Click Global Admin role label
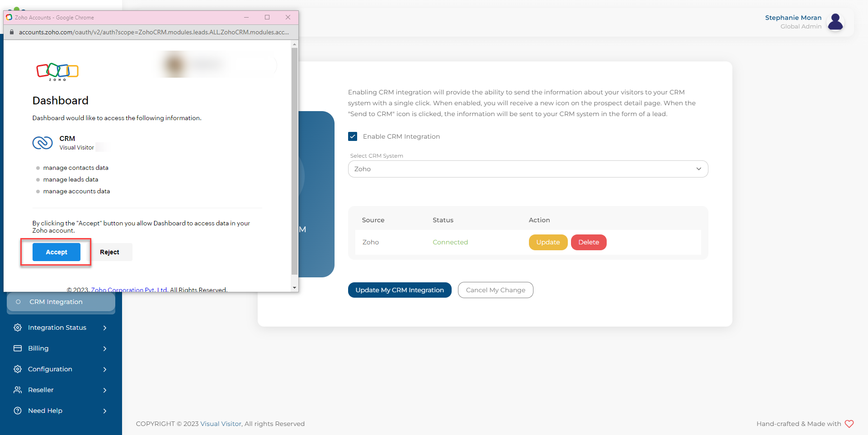 [801, 26]
